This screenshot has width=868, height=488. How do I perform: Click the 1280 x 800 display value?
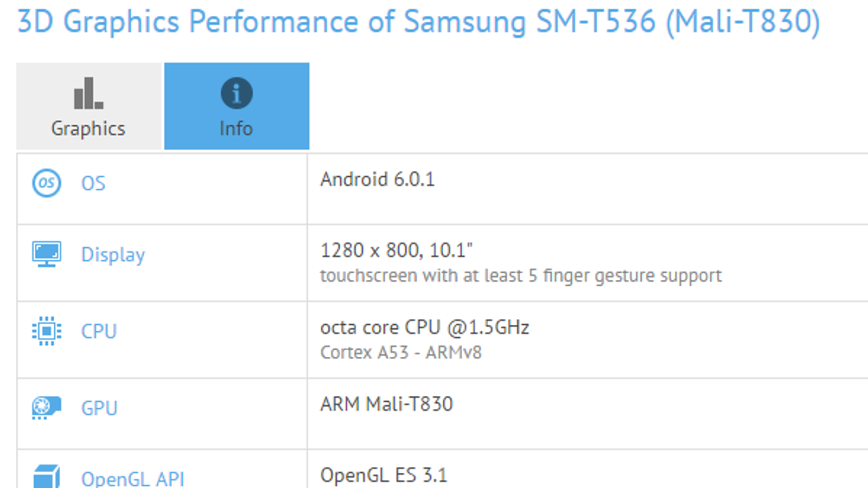coord(397,251)
